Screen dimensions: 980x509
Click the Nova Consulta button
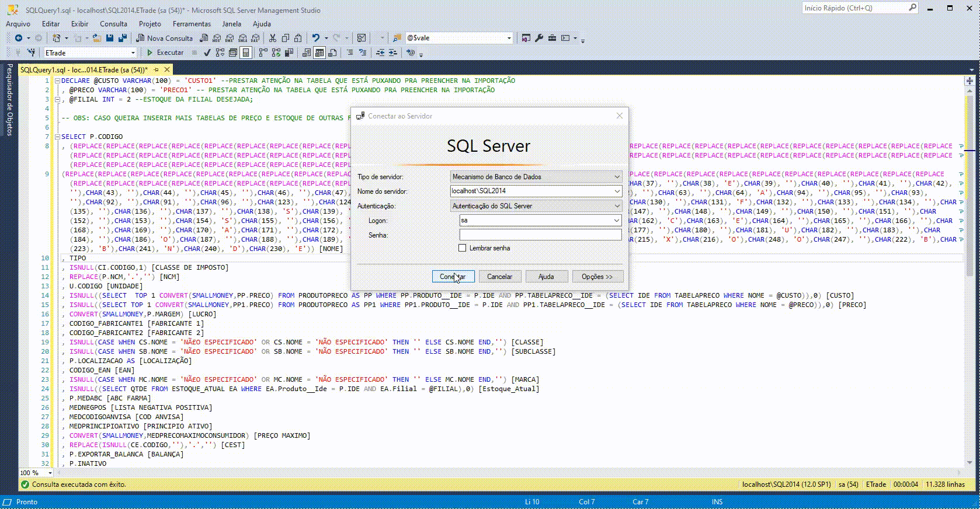coord(165,38)
